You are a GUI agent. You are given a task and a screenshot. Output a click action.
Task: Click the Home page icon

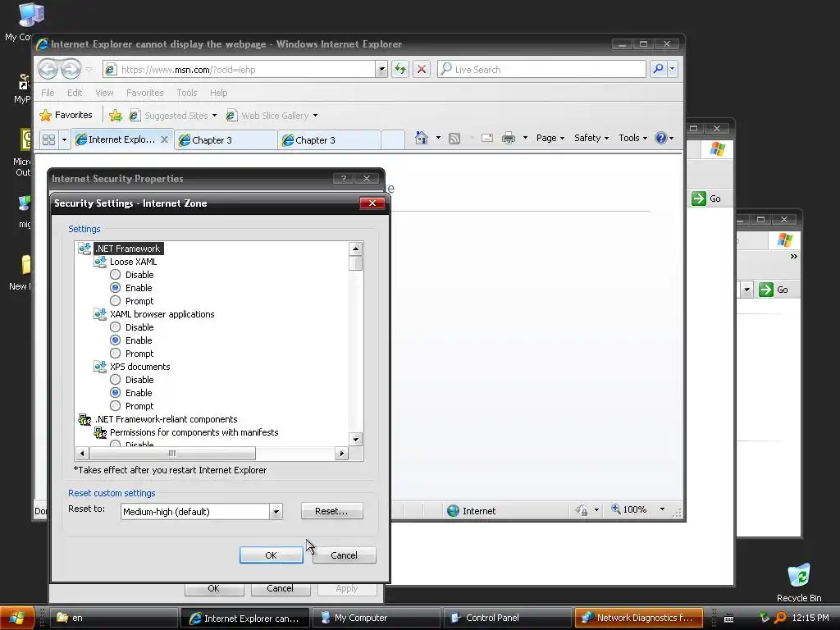(422, 138)
